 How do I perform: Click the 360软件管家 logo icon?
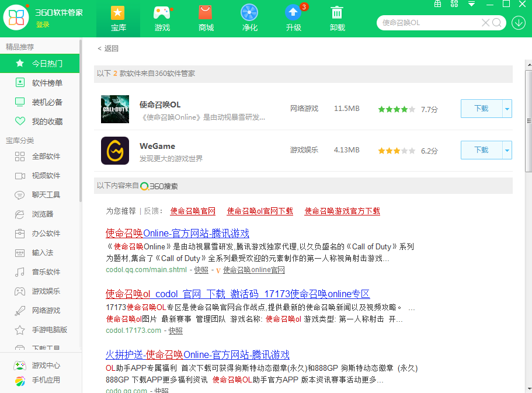(x=16, y=18)
